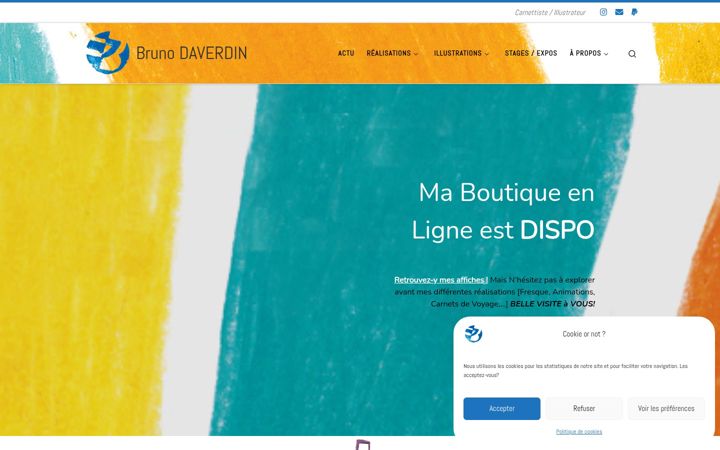Click the Carnettiste / Illustrateur tagline
720x450 pixels.
(x=550, y=12)
